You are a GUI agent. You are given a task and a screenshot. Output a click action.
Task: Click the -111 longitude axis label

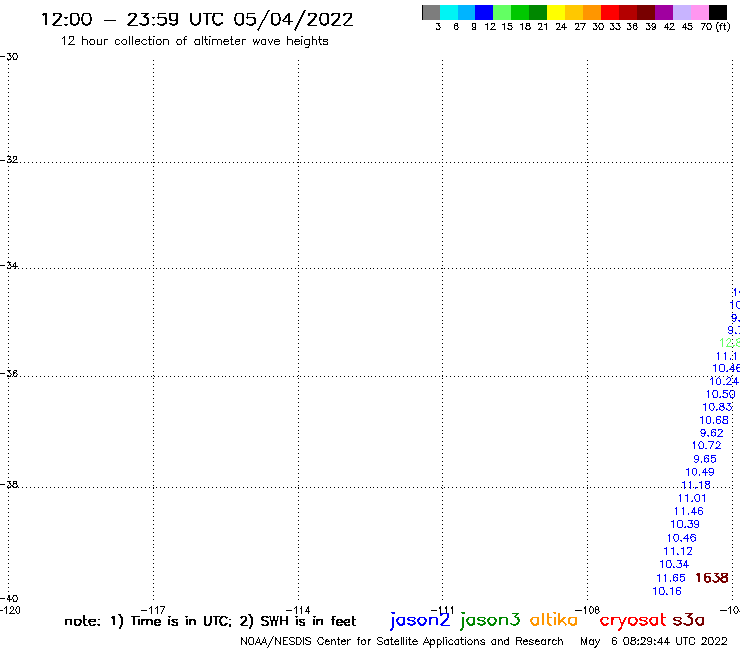point(442,610)
